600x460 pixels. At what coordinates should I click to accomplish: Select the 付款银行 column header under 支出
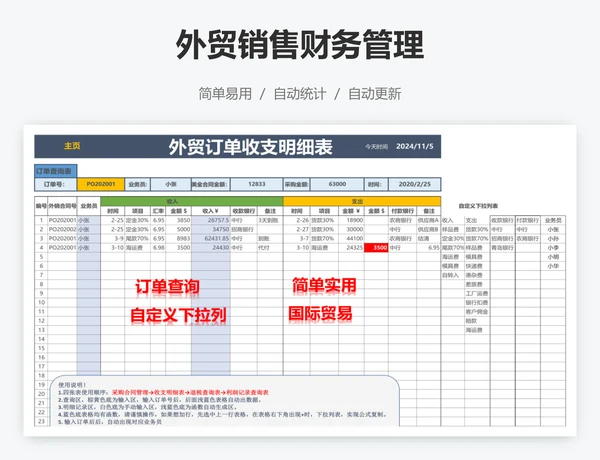click(402, 211)
